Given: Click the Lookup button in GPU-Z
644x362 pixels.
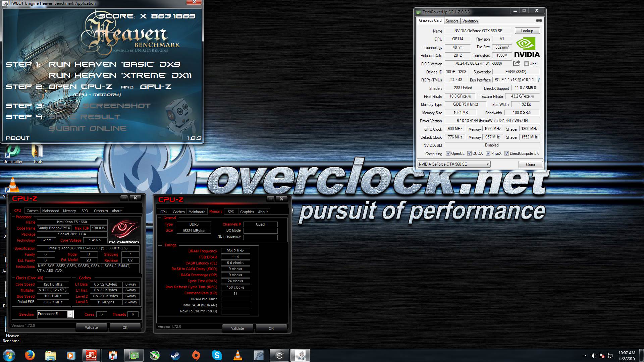Looking at the screenshot, I should coord(527,31).
